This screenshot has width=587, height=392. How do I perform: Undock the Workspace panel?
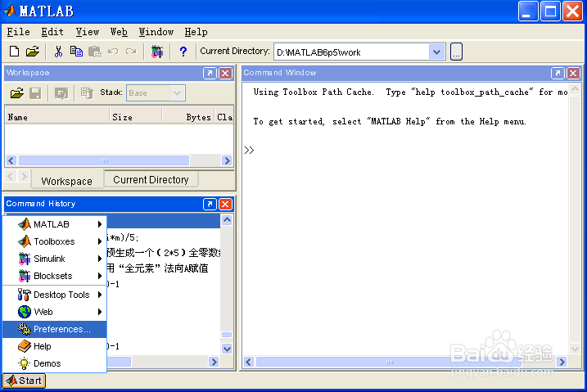coord(210,73)
